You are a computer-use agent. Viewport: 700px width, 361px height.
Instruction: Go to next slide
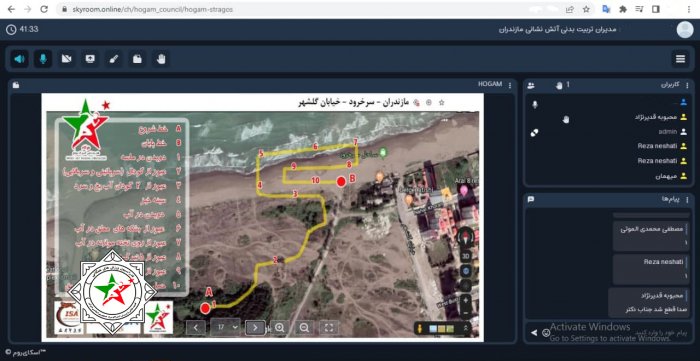[x=255, y=328]
